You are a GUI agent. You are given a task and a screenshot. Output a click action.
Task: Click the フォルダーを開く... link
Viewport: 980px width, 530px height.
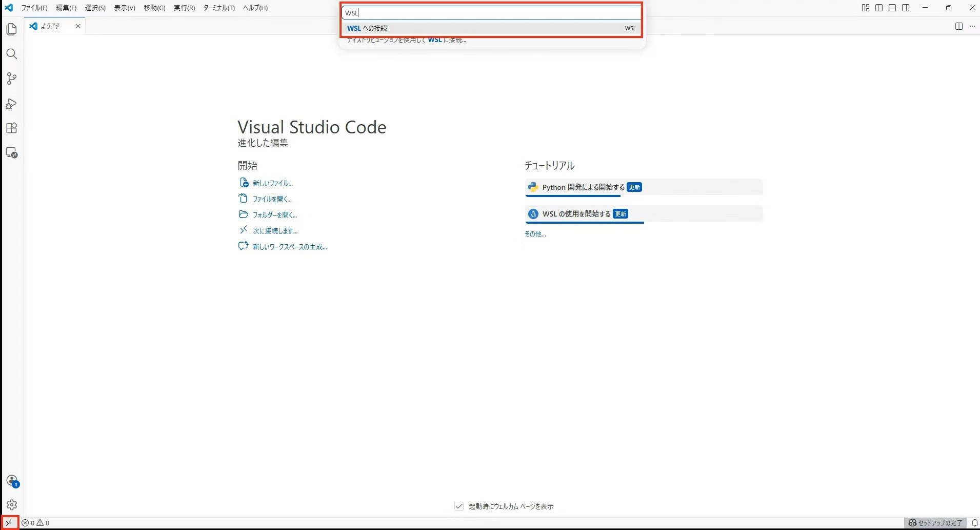[275, 215]
